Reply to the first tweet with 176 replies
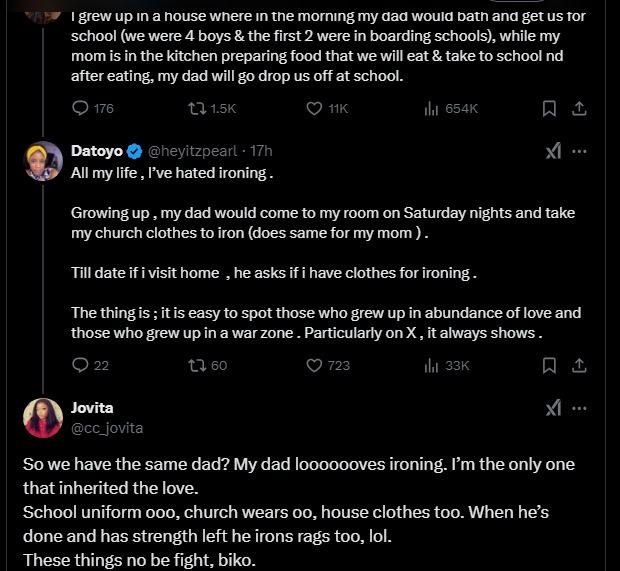This screenshot has height=571, width=620. 81,108
